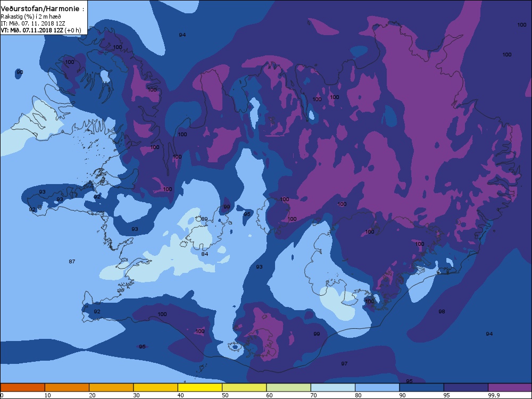Select the humidity value 84 on the map
Viewport: 532px width, 399px height.
(x=205, y=254)
